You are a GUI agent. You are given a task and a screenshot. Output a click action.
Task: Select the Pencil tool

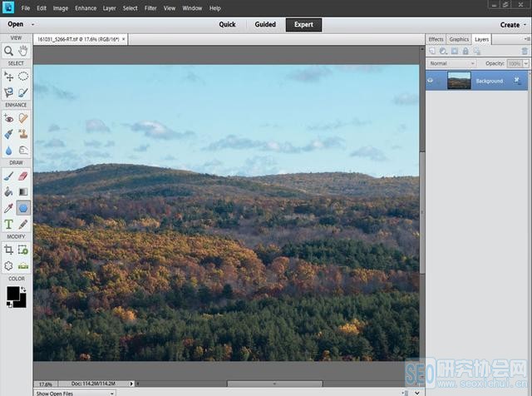click(23, 224)
